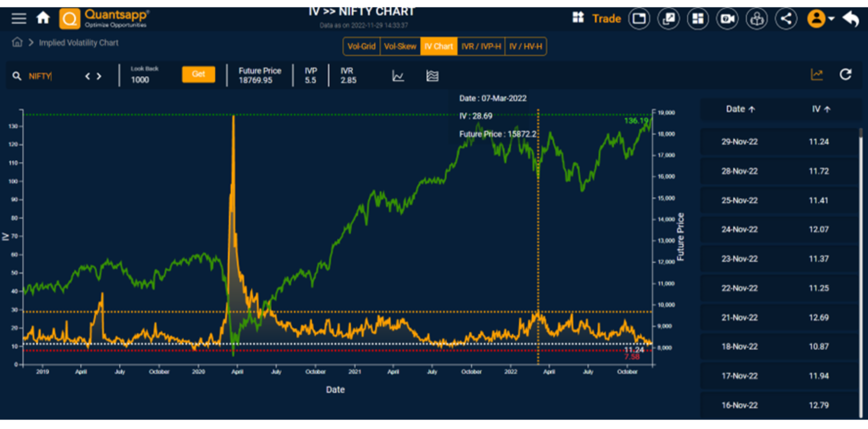The height and width of the screenshot is (429, 868).
Task: Open the user profile dropdown
Action: pos(821,19)
